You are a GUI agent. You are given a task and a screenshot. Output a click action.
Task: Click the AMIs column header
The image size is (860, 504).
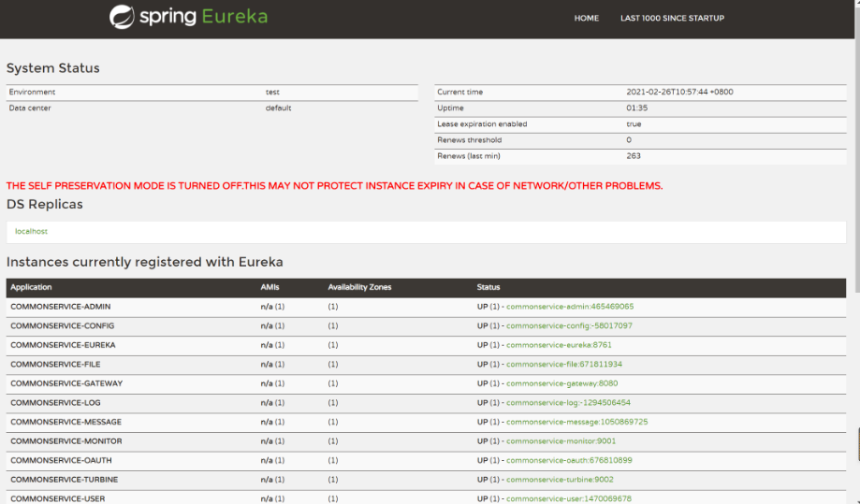(x=270, y=287)
